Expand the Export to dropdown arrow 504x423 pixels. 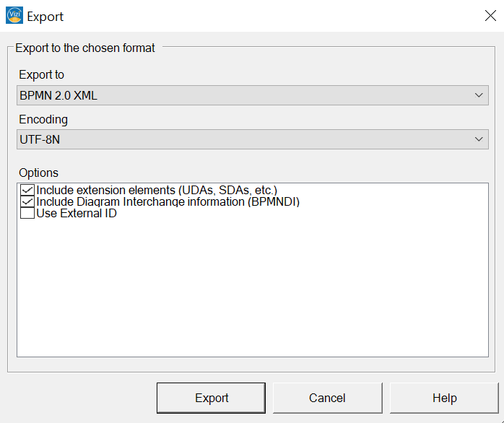[479, 95]
